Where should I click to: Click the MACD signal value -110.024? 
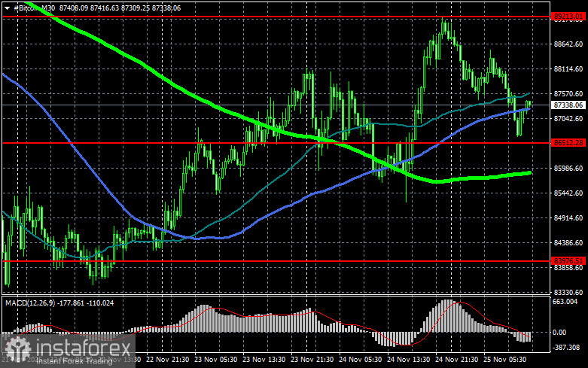point(100,303)
